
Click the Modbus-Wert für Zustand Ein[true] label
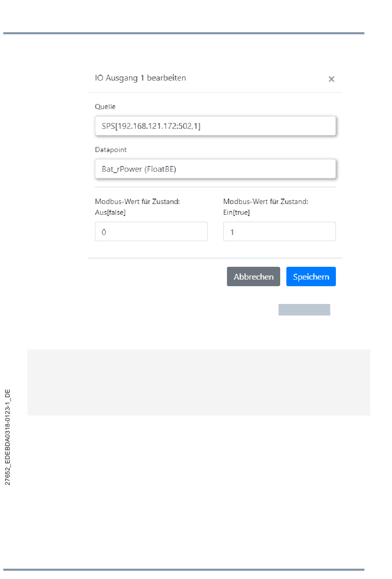coord(266,207)
